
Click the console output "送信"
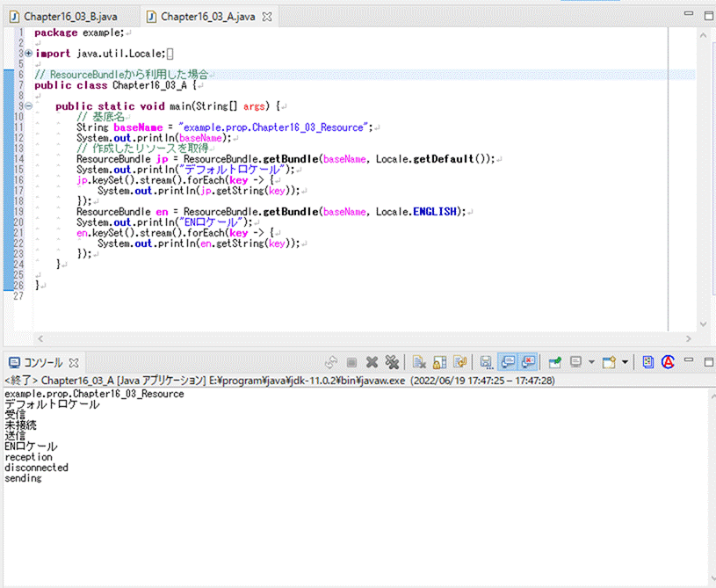[x=15, y=436]
